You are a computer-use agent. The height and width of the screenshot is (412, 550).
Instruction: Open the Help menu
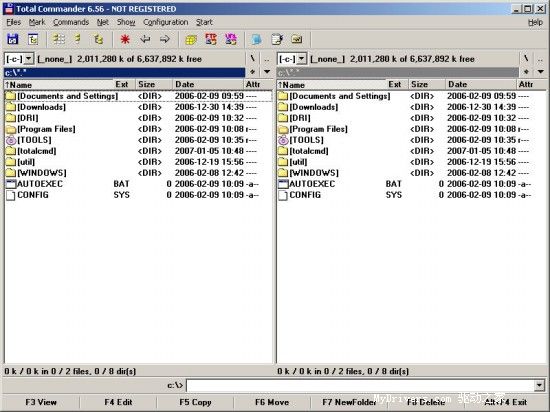(535, 22)
